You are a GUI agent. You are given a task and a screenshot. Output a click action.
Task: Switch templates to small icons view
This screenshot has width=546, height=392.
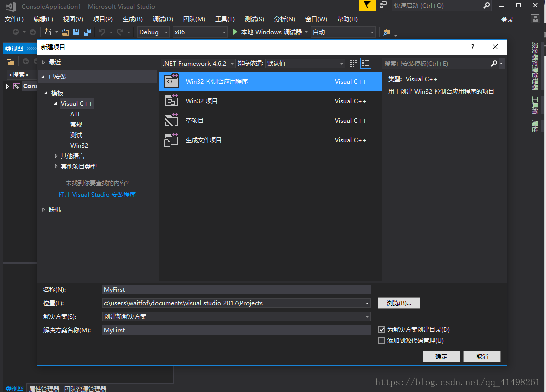click(353, 63)
